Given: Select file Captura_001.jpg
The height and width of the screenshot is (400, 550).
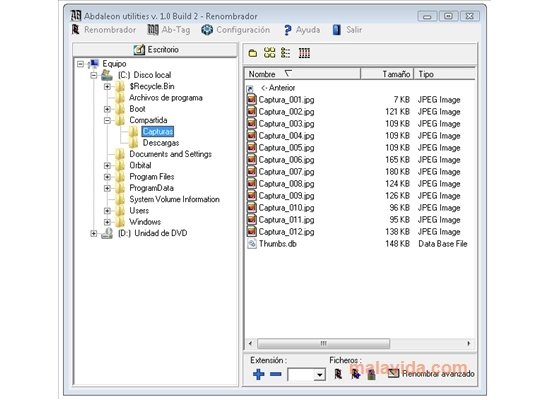Looking at the screenshot, I should click(286, 100).
